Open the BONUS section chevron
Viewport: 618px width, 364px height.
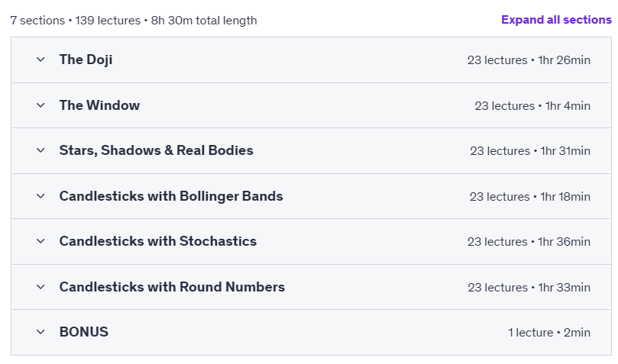(x=40, y=332)
